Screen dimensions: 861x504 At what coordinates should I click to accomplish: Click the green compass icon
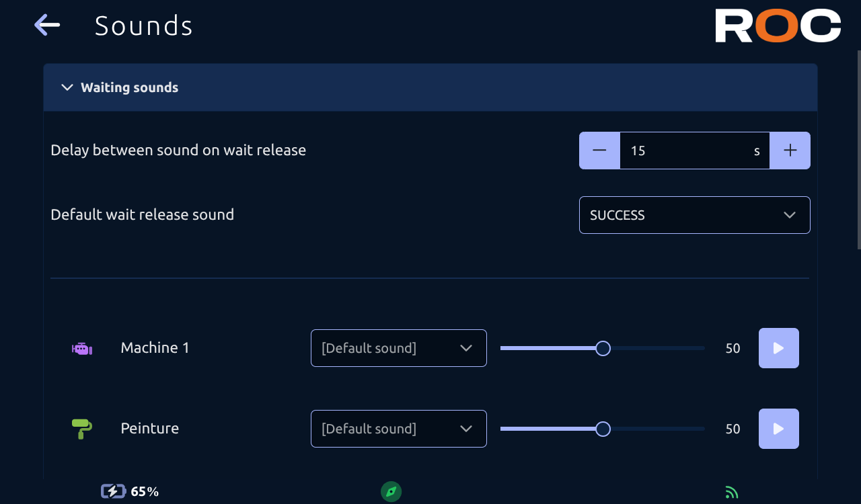coord(391,491)
